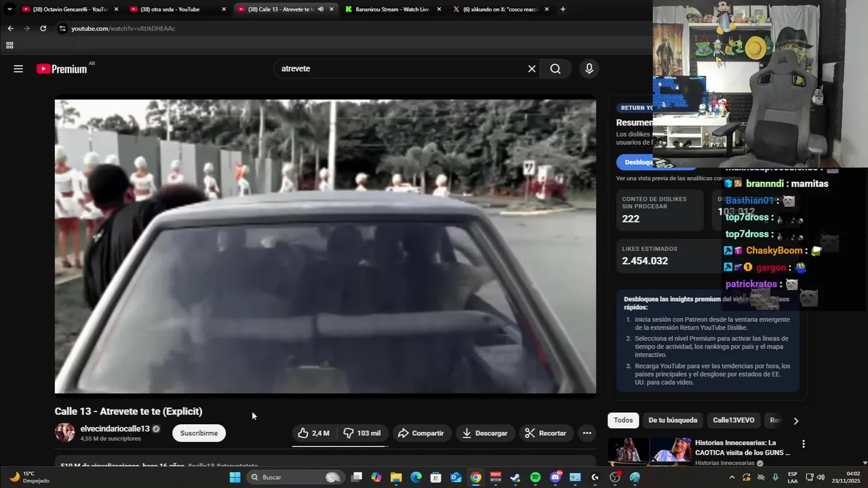The image size is (868, 488).
Task: Expand hidden system tray icons
Action: point(732,477)
